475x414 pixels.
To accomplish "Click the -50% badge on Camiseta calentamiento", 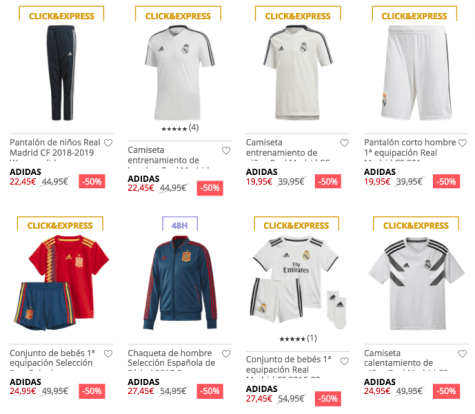I will click(x=446, y=391).
